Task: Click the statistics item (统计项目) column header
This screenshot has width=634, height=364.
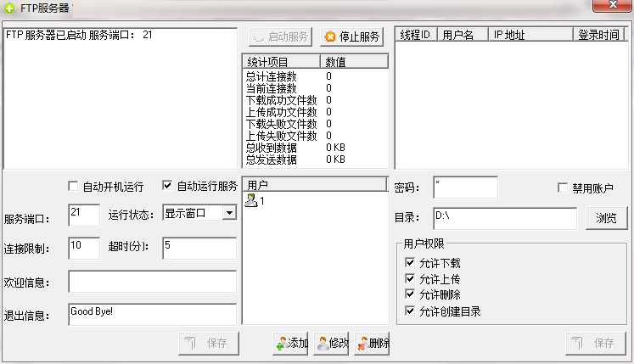Action: pos(281,61)
